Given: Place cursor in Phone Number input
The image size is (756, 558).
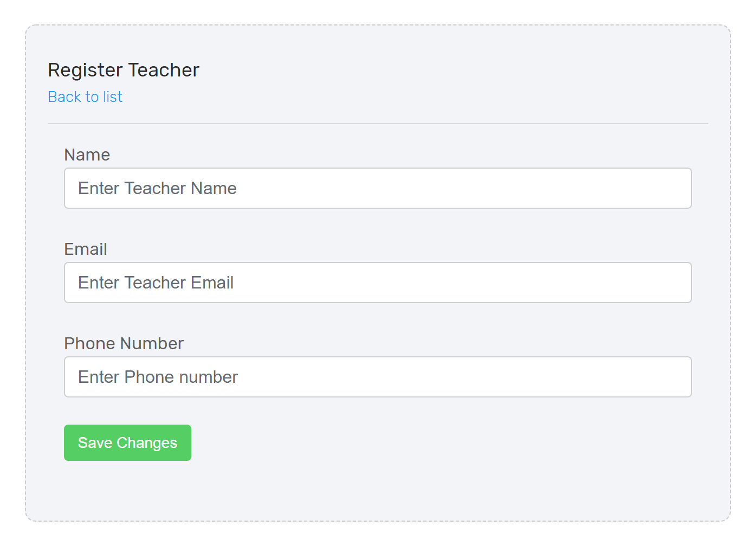Looking at the screenshot, I should (x=378, y=377).
